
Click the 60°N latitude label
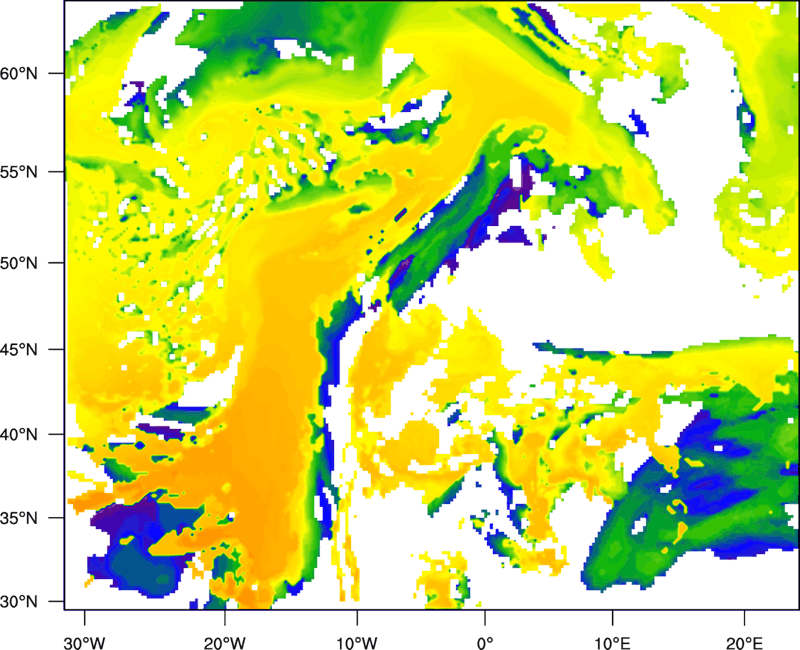click(x=19, y=73)
